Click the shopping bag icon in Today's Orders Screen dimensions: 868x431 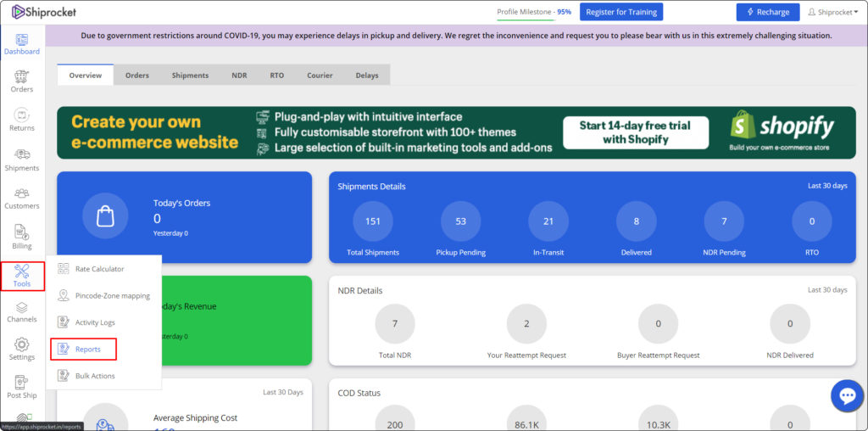pos(105,216)
